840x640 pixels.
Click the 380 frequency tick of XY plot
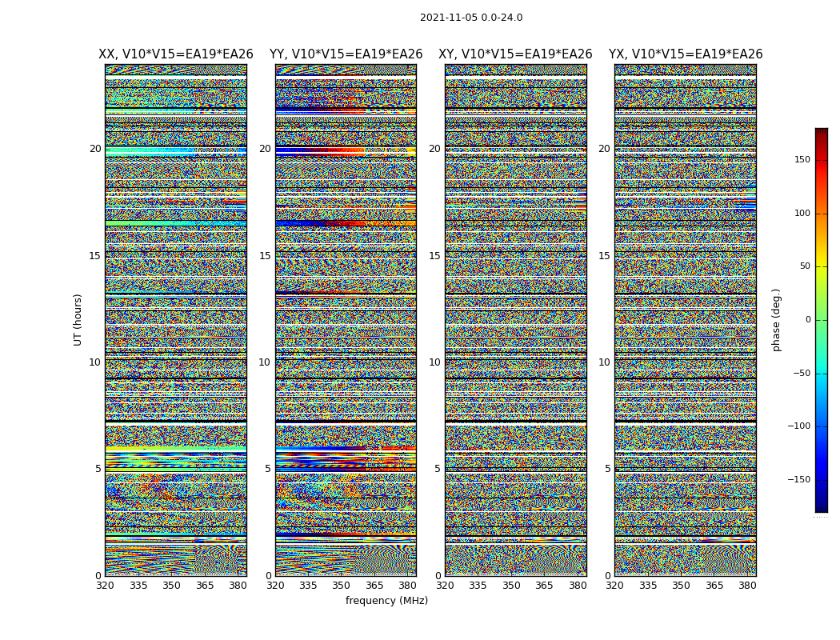coord(578,586)
